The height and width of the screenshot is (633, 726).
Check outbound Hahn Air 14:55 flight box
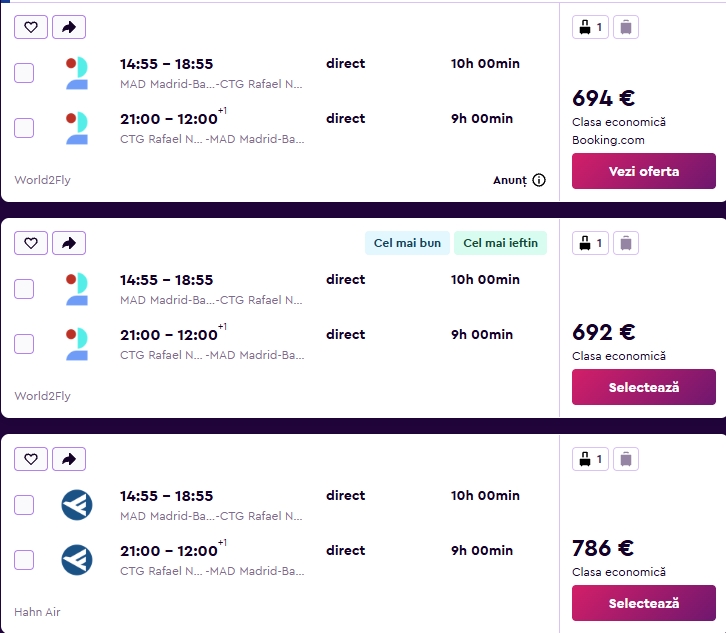coord(24,505)
